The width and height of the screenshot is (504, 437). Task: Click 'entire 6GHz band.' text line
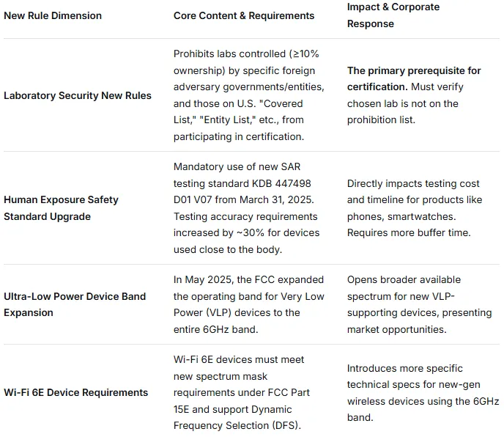pyautogui.click(x=215, y=329)
